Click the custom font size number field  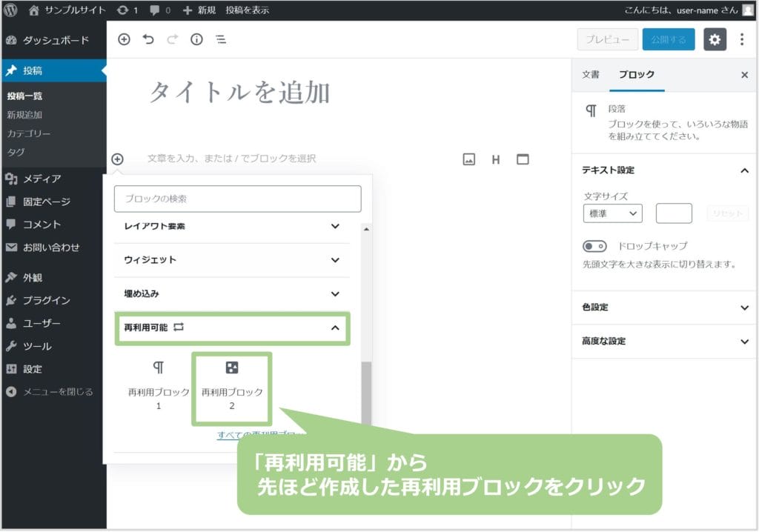pos(674,213)
